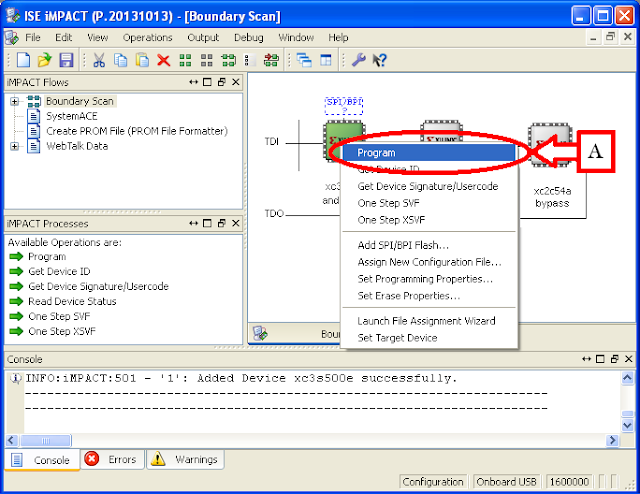Click Onboard USB status bar field
Screen dimensions: 640x494
tap(506, 482)
